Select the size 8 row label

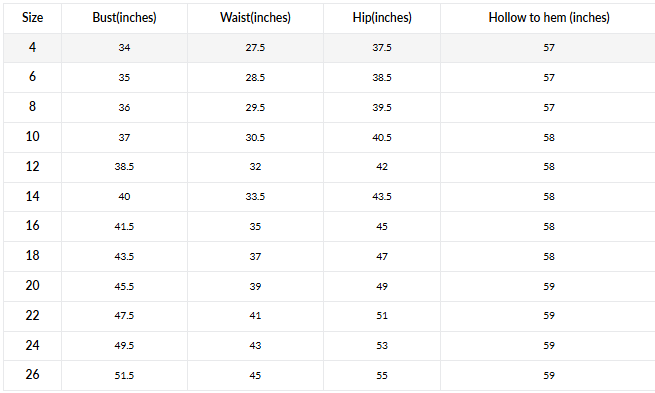point(33,106)
